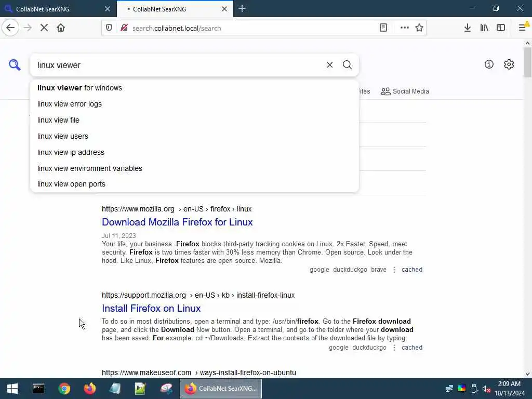Choose suggestion 'linux view file'
Image resolution: width=532 pixels, height=399 pixels.
194,120
